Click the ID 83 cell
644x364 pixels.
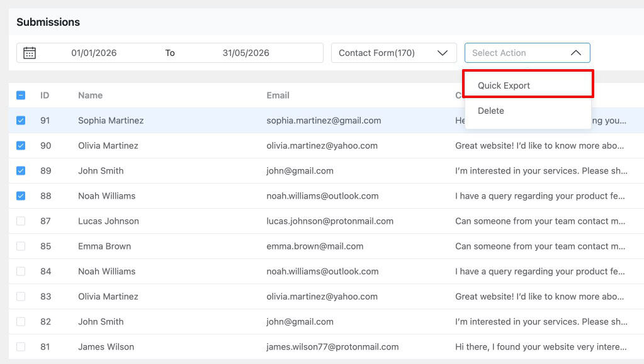tap(45, 296)
